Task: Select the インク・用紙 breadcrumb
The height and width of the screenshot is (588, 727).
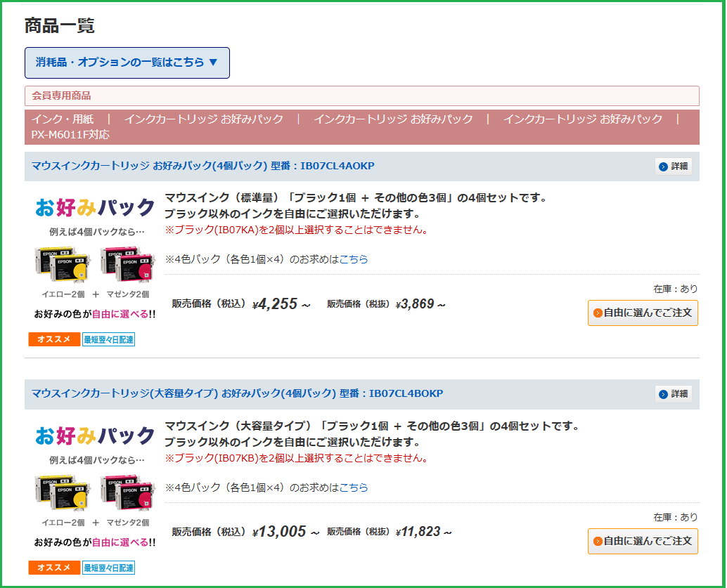Action: pos(62,119)
